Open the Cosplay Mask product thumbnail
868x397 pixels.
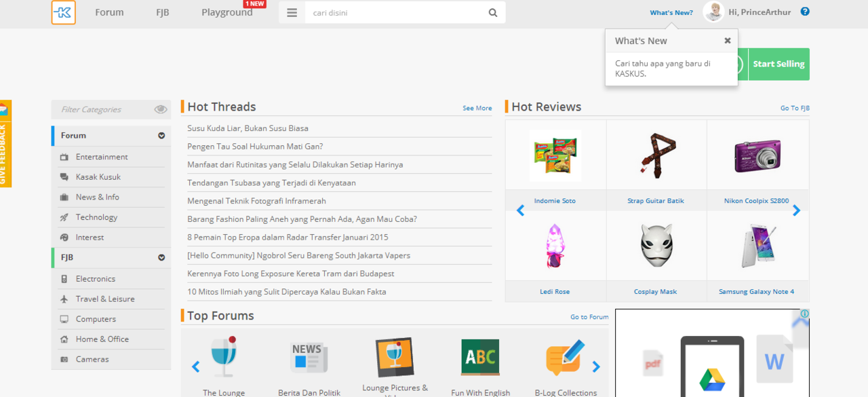click(x=656, y=246)
